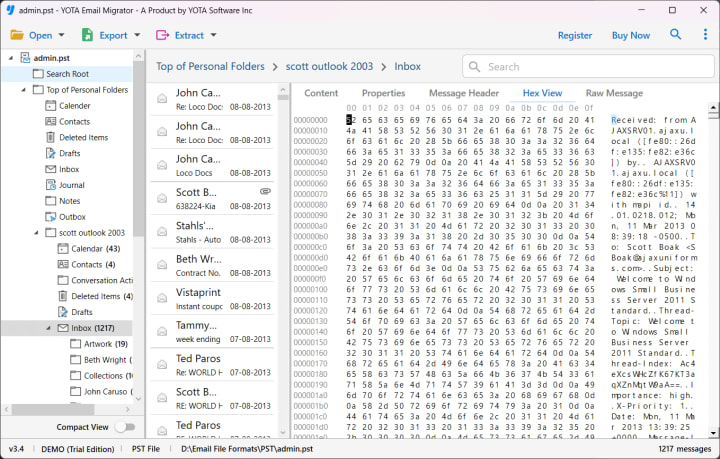Open John Ca... Loco Docs email
Image resolution: width=720 pixels, height=459 pixels.
[x=212, y=165]
